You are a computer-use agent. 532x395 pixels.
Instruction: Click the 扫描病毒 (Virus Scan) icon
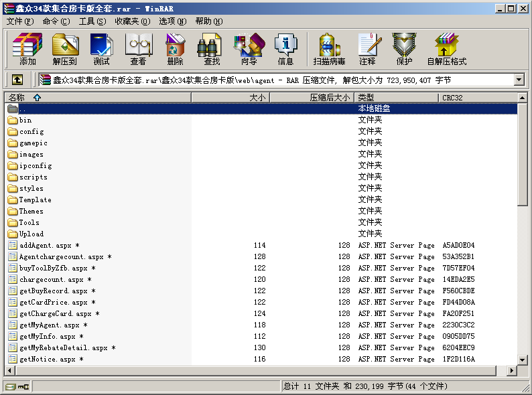[x=329, y=50]
